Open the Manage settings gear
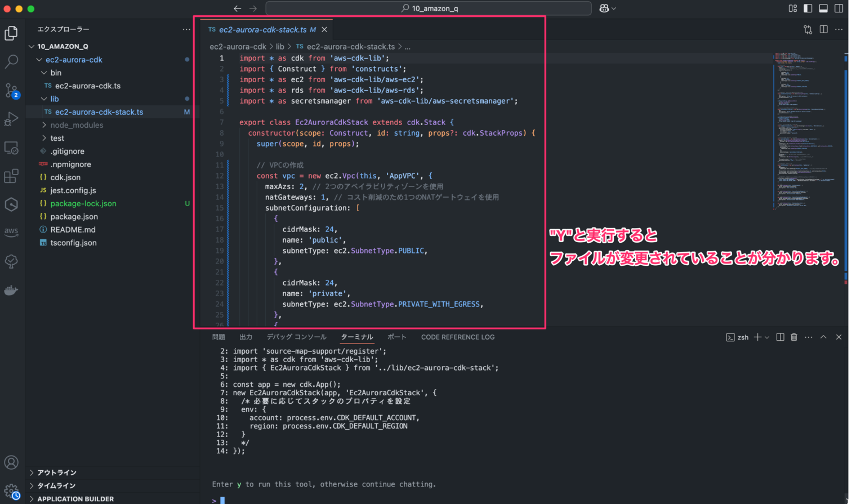 click(11, 490)
